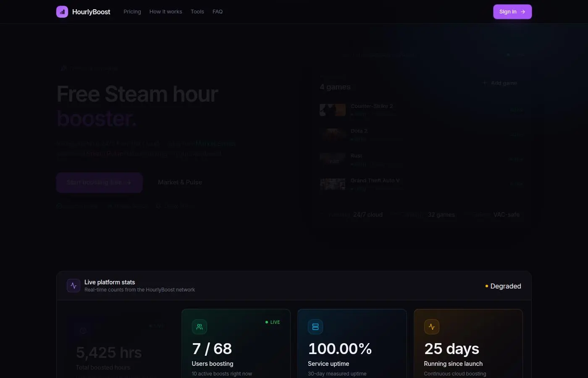Click the 32 games feature text
588x378 pixels.
441,215
